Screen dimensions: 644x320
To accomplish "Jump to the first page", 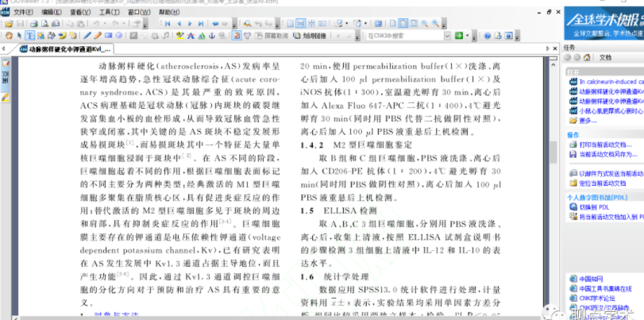I will point(168,24).
